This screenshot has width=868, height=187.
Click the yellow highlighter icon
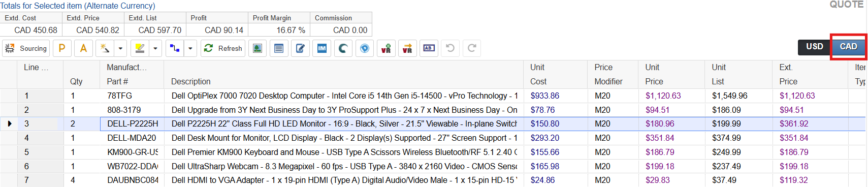point(140,48)
